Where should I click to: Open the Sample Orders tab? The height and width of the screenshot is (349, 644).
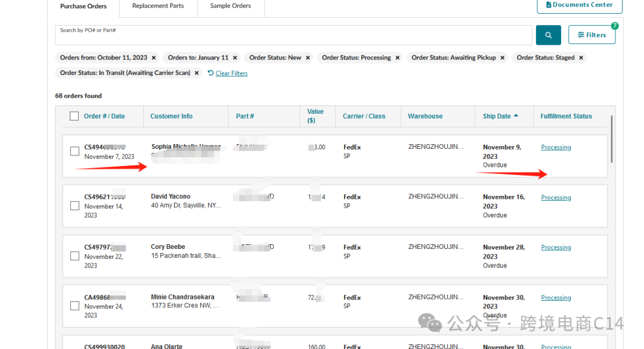click(x=230, y=6)
